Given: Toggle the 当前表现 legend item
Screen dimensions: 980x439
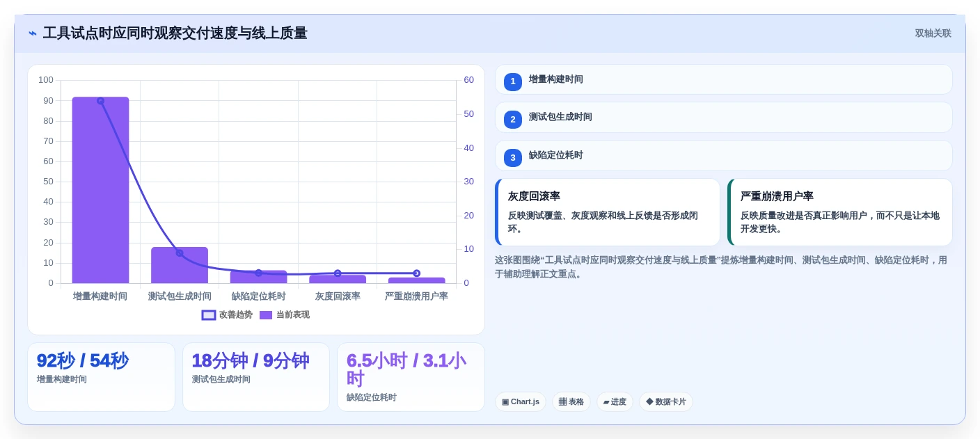Looking at the screenshot, I should click(284, 315).
